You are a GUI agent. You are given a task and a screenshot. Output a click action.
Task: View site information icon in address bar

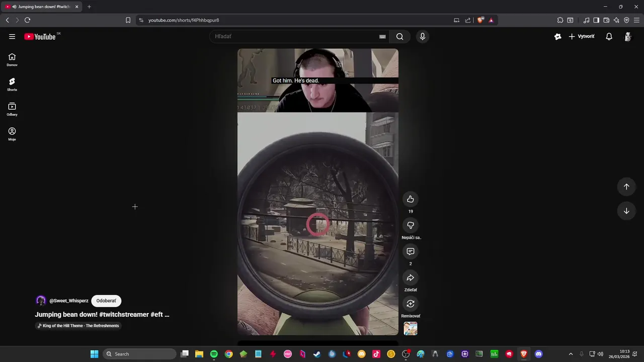coord(141,20)
